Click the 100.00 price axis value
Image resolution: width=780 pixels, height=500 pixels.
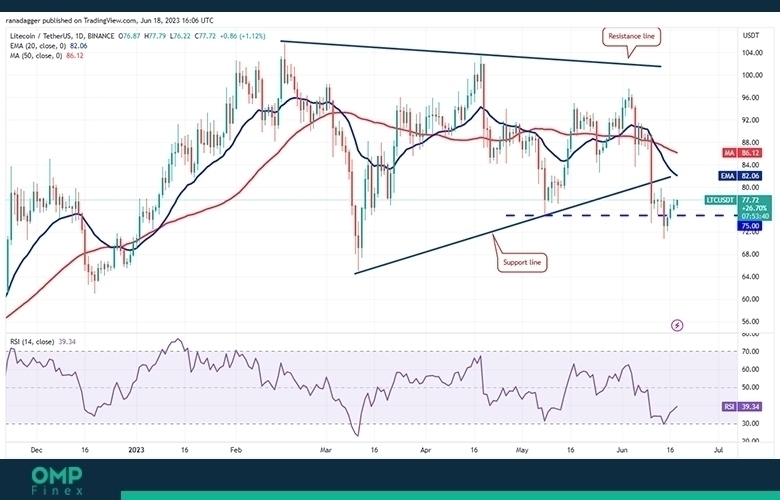[752, 75]
